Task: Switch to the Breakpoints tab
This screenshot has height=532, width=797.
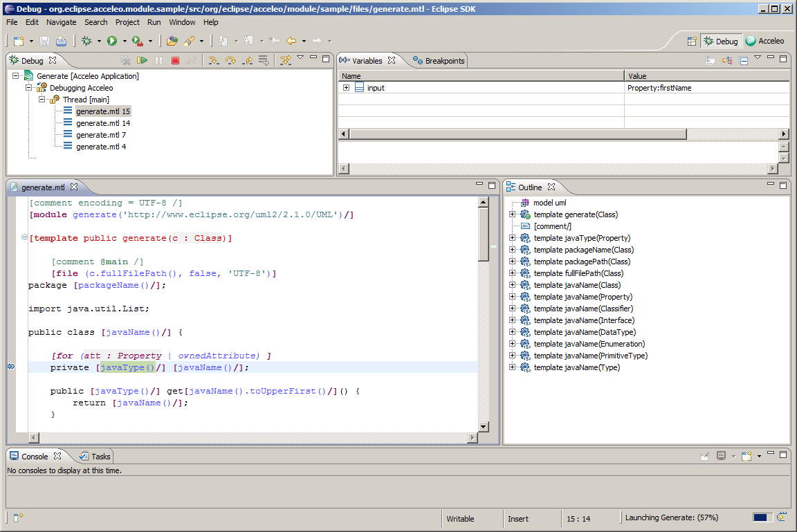Action: (x=439, y=60)
